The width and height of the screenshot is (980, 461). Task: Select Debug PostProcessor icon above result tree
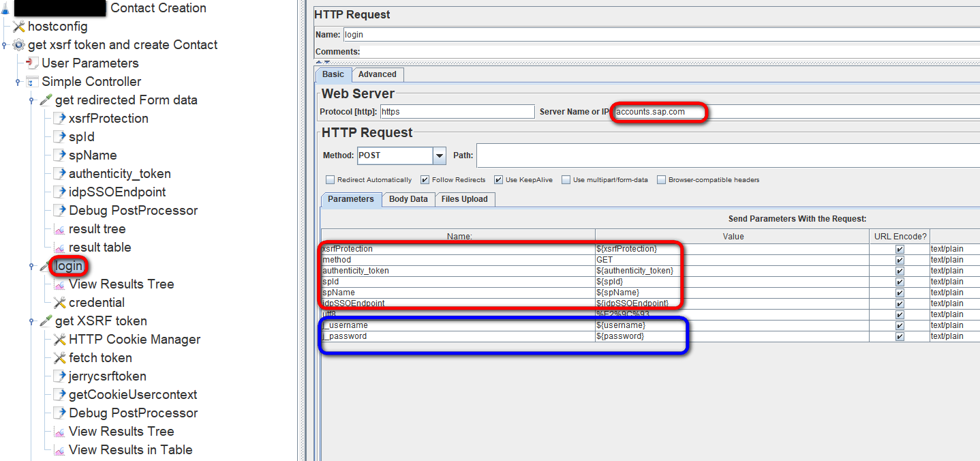[x=59, y=211]
